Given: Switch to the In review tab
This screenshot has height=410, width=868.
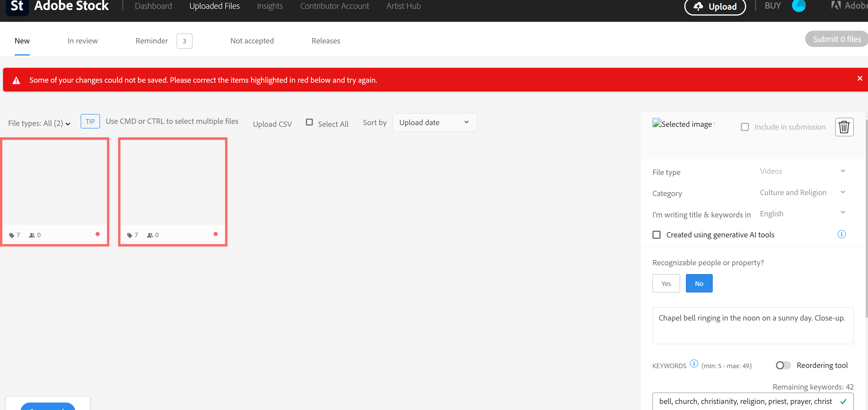Looking at the screenshot, I should (x=83, y=41).
